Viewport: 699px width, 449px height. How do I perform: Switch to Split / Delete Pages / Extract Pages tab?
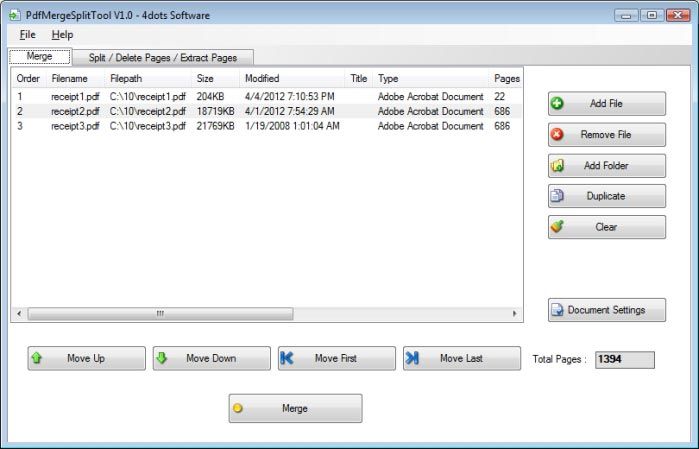point(163,58)
